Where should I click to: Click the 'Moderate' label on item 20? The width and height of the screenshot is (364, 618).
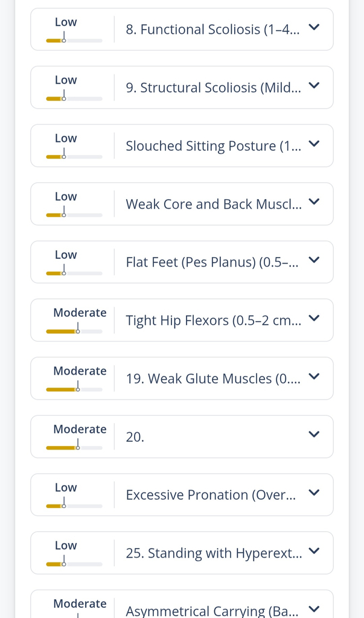[x=80, y=429]
